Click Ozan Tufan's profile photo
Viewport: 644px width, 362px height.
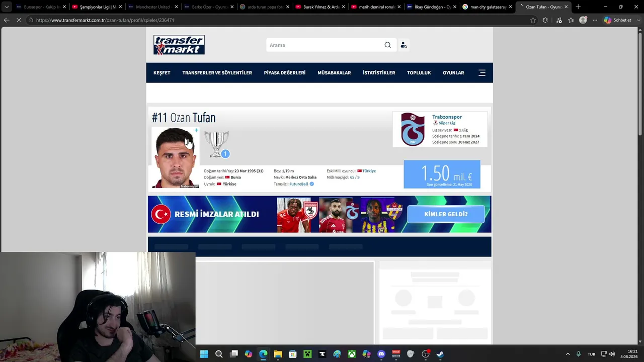pos(176,158)
